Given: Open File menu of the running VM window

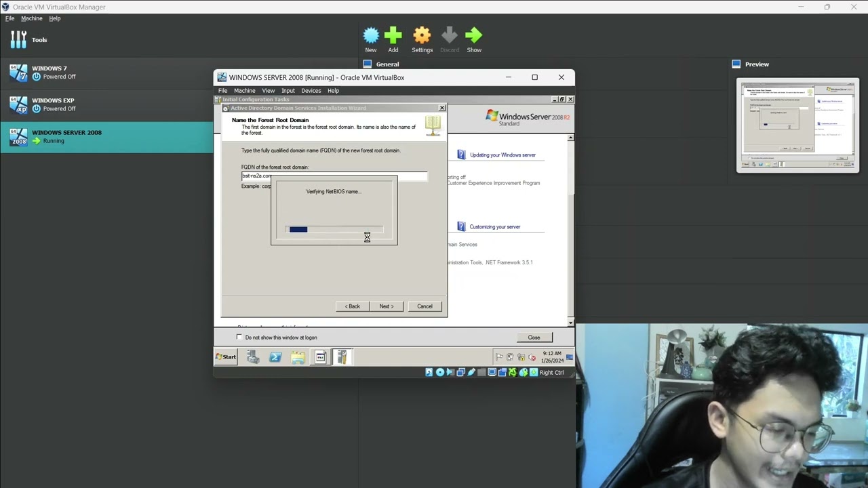Looking at the screenshot, I should (x=222, y=90).
